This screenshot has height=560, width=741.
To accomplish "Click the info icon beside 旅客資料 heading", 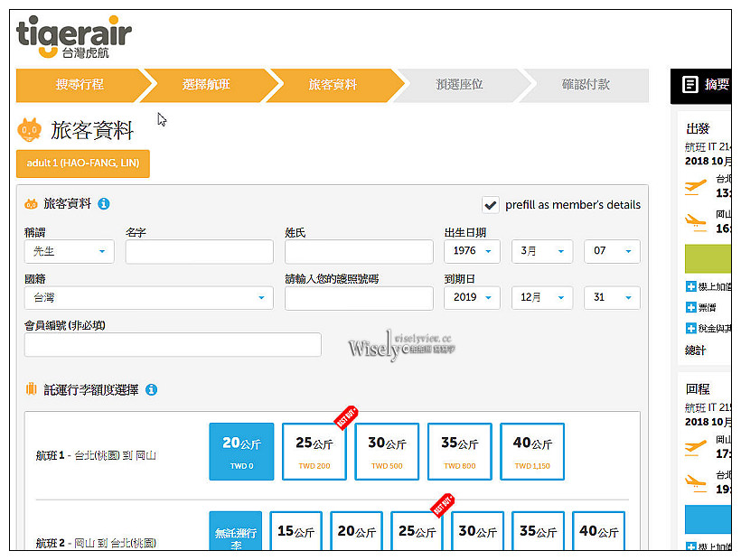I will (x=102, y=204).
